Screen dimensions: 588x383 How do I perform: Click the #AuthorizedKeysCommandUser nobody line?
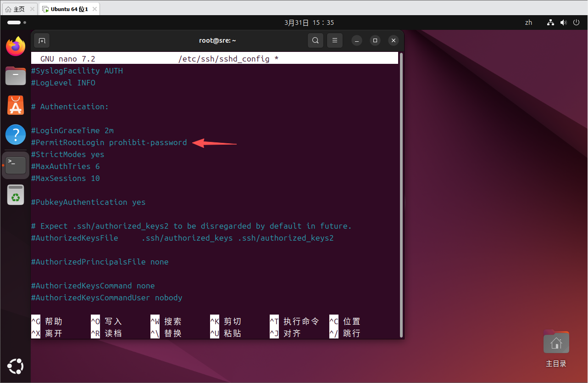pyautogui.click(x=107, y=298)
